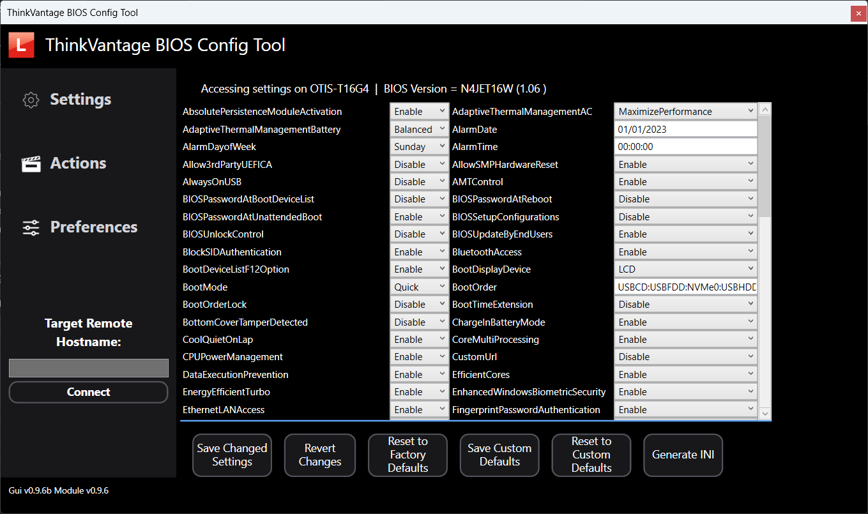
Task: Open the BIOSUnlockControl dropdown
Action: [419, 235]
